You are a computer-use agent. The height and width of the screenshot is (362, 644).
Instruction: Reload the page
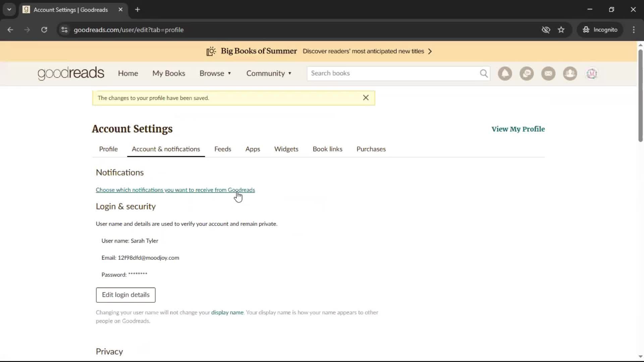(44, 30)
